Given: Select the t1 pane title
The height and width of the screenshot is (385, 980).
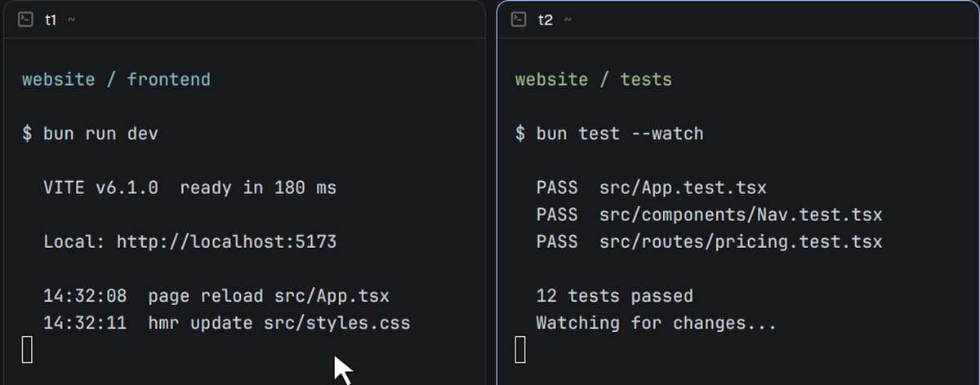Looking at the screenshot, I should (x=51, y=20).
